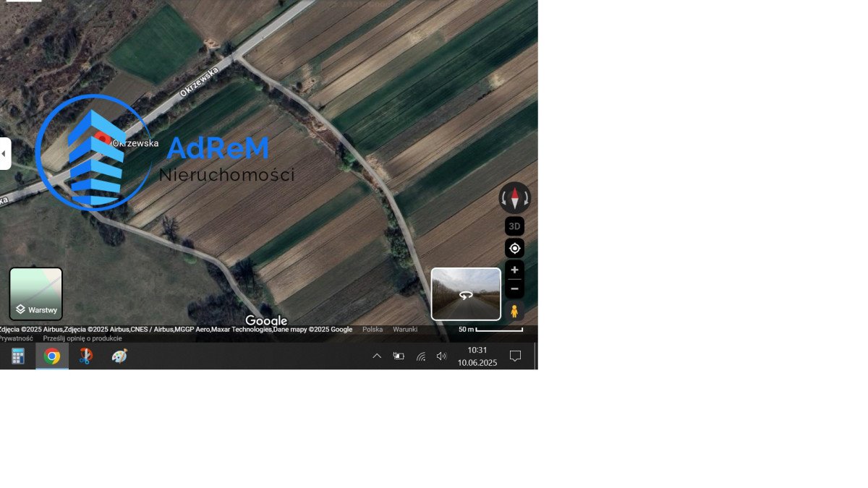Zoom in with the plus button
The image size is (868, 488).
pyautogui.click(x=514, y=270)
